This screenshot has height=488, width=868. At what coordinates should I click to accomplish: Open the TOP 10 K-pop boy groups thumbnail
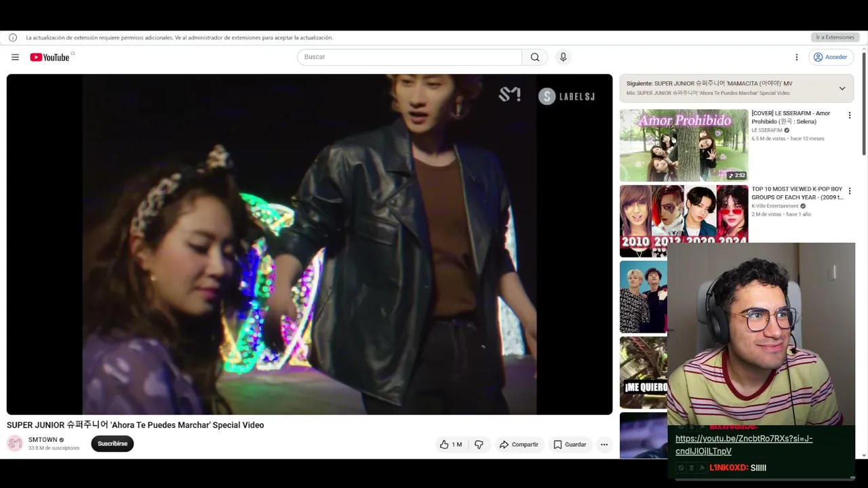point(684,221)
